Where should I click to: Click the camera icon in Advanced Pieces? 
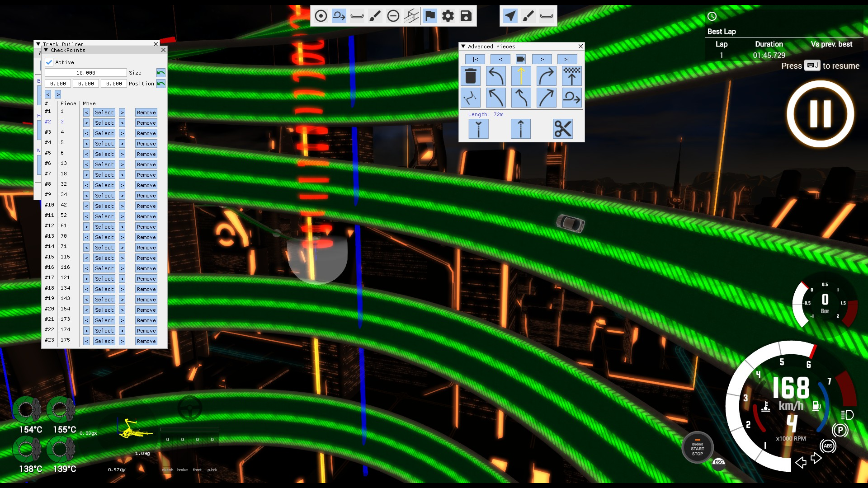(521, 59)
